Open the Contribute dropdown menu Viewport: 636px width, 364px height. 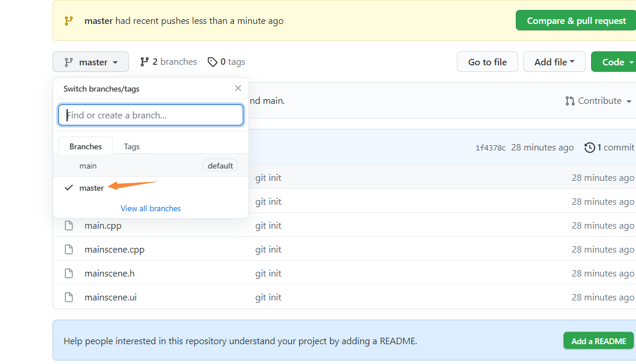tap(598, 101)
